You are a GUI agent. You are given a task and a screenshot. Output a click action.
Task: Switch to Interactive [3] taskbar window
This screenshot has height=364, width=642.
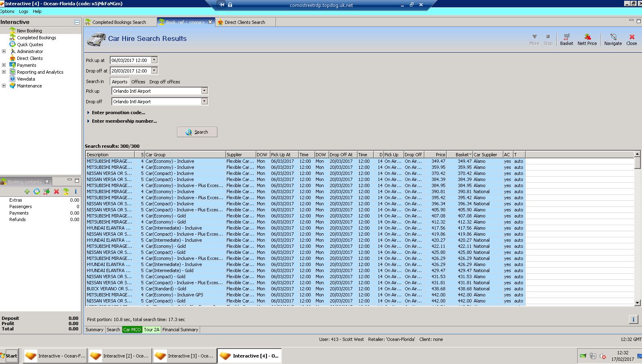pos(185,356)
